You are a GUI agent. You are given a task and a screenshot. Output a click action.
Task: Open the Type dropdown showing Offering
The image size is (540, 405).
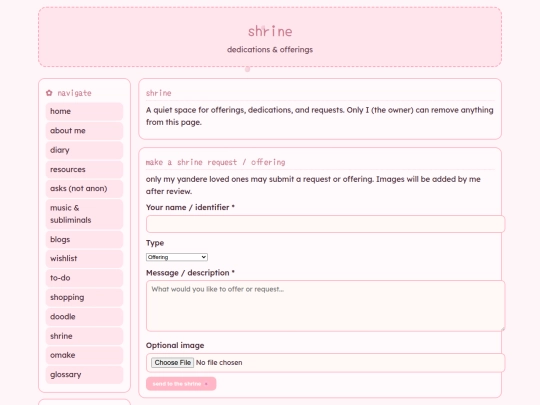(177, 257)
